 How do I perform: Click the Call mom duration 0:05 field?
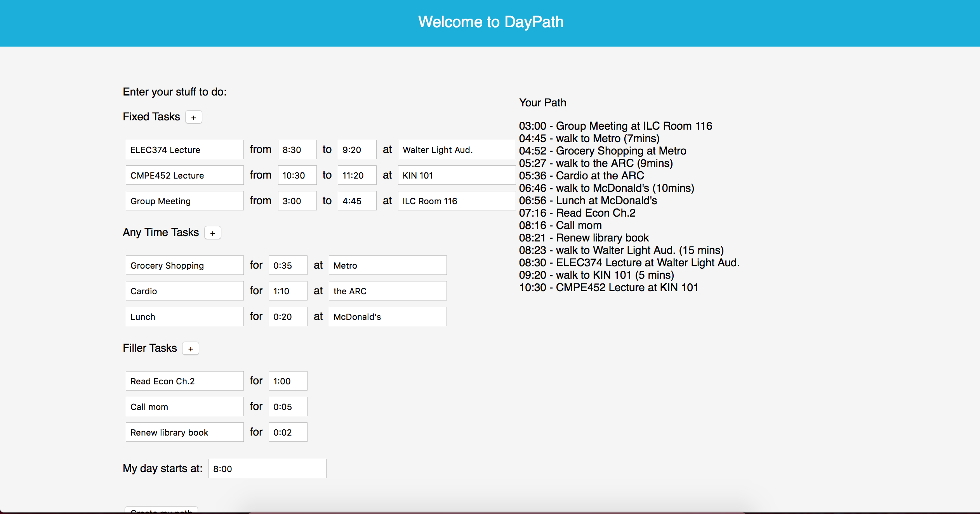288,407
